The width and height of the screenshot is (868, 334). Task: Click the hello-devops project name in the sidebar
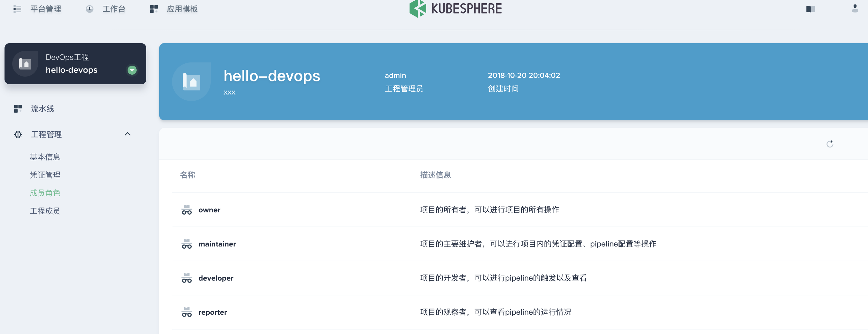pyautogui.click(x=72, y=70)
